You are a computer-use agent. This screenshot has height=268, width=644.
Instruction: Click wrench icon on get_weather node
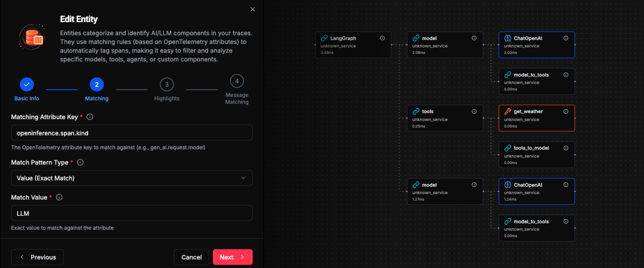[508, 111]
